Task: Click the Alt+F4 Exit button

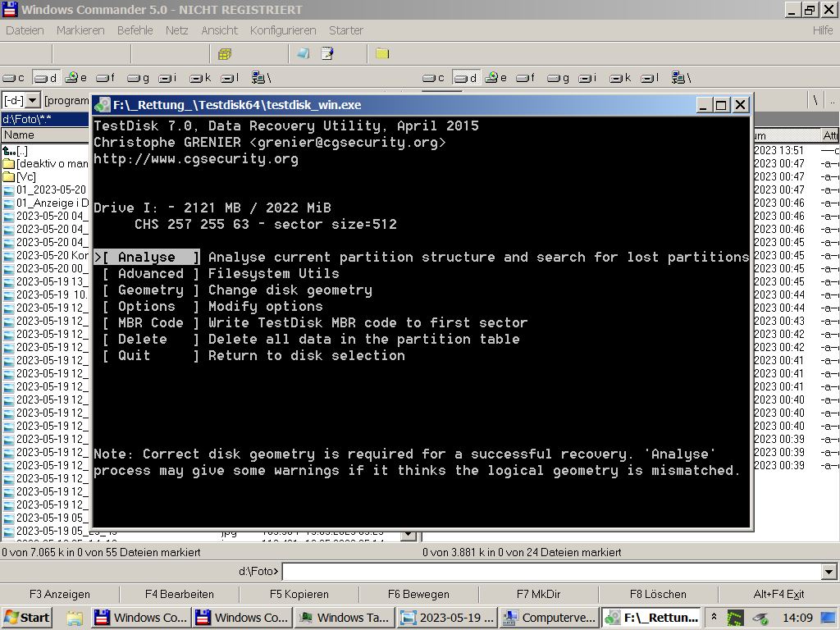Action: (778, 594)
